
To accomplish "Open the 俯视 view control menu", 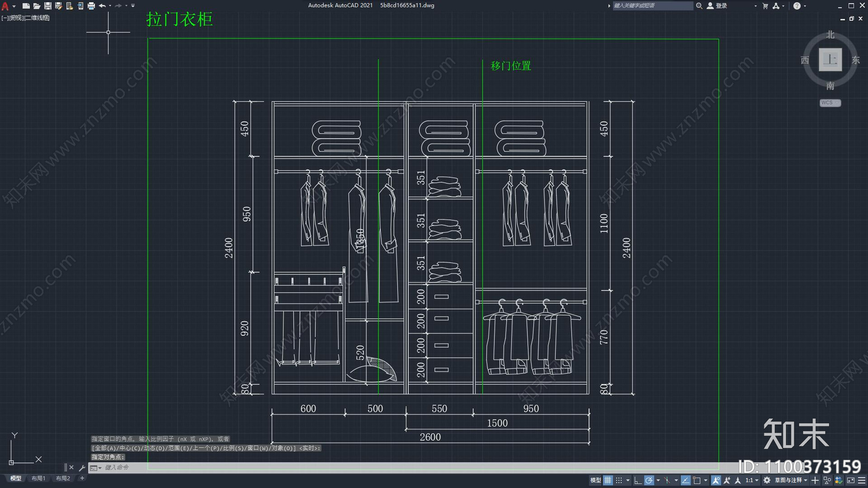I will (16, 18).
